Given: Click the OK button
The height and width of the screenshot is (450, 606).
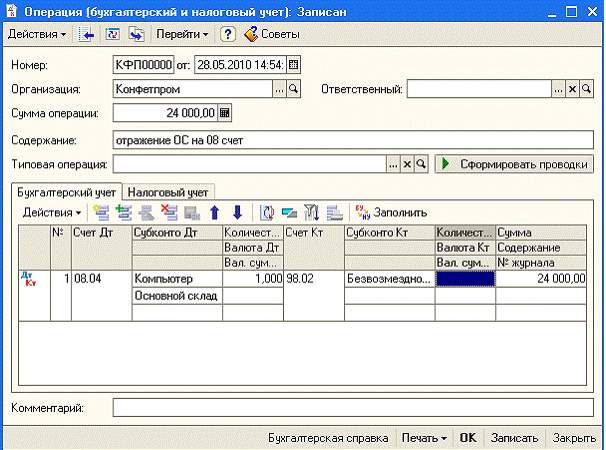Looking at the screenshot, I should (x=468, y=438).
